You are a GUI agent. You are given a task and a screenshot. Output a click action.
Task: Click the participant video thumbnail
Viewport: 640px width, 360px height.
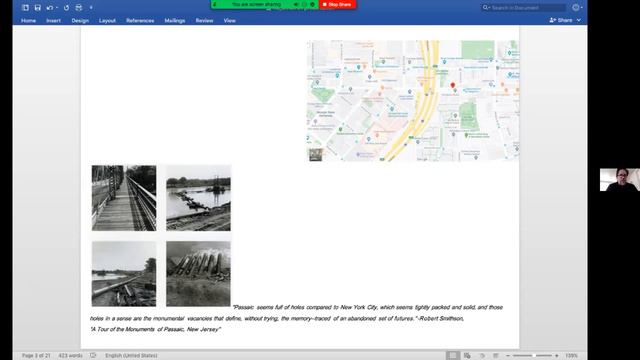click(x=620, y=180)
